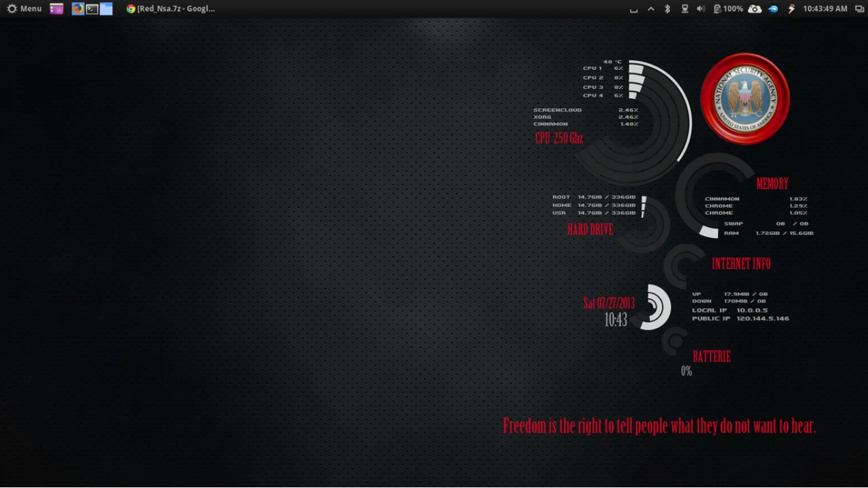The height and width of the screenshot is (488, 868).
Task: Click the battery percentage to view power status
Action: pyautogui.click(x=732, y=9)
